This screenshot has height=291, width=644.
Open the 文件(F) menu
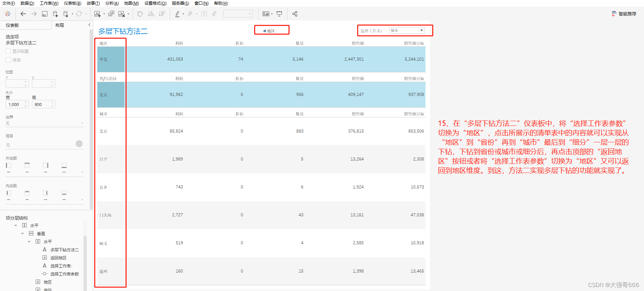(9, 3)
